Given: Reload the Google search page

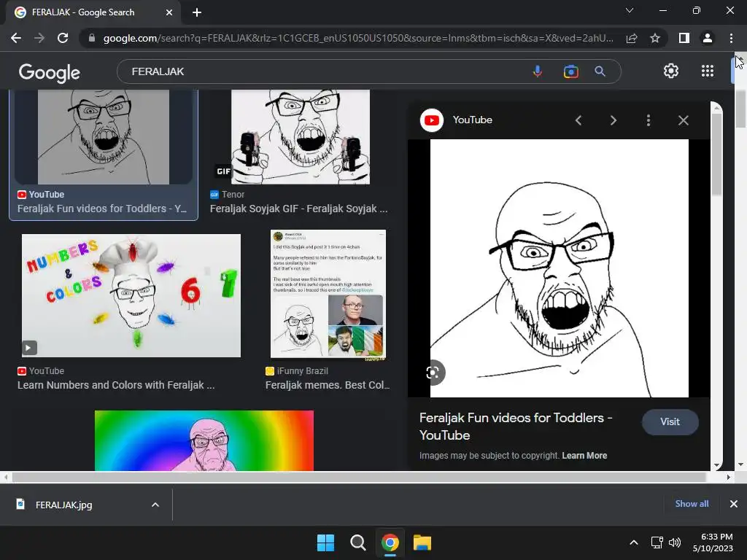Looking at the screenshot, I should pos(63,38).
